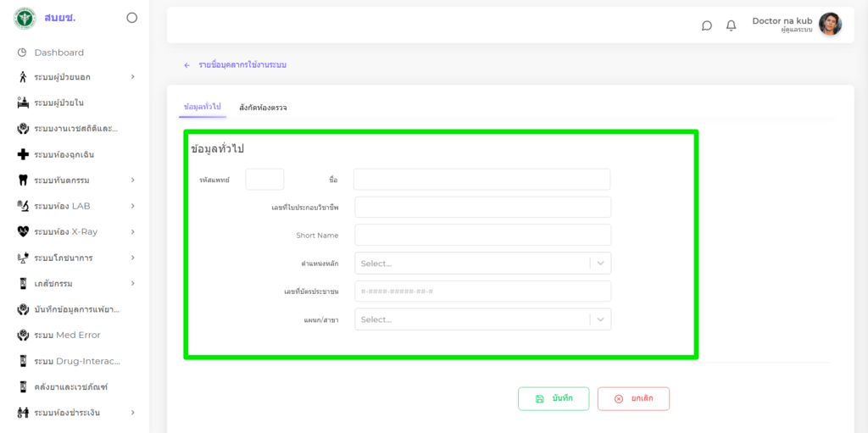868x433 pixels.
Task: Switch to the สังกัดห้องตรวจ tab
Action: click(263, 108)
